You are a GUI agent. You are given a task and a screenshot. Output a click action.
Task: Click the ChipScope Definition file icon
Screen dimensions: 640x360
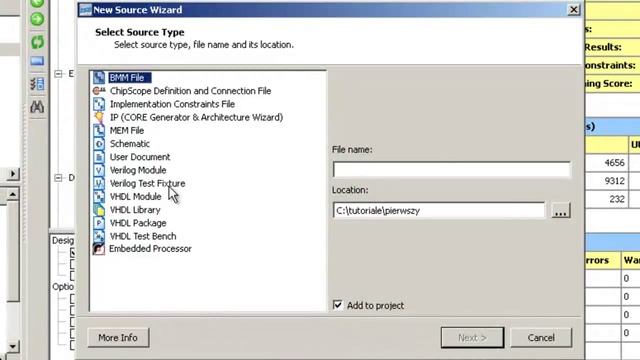pyautogui.click(x=99, y=91)
